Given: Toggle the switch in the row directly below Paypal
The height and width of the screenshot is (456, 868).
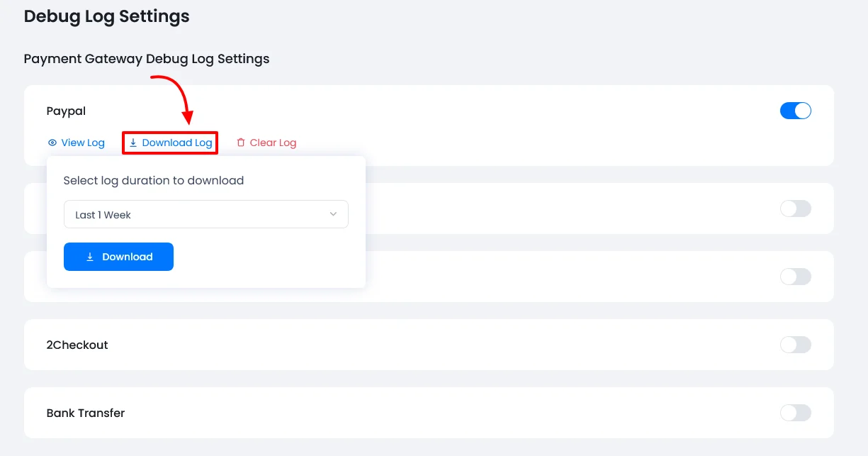Looking at the screenshot, I should click(x=795, y=208).
